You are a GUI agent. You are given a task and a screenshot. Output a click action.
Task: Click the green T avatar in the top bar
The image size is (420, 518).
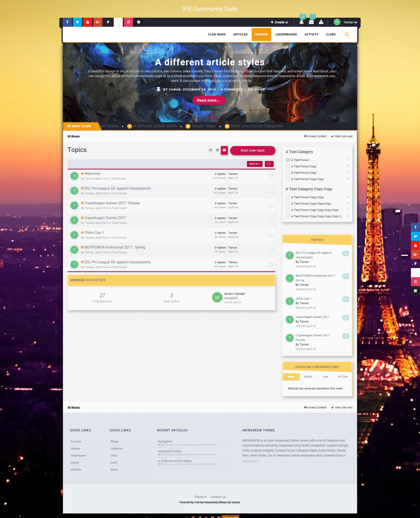coord(337,22)
